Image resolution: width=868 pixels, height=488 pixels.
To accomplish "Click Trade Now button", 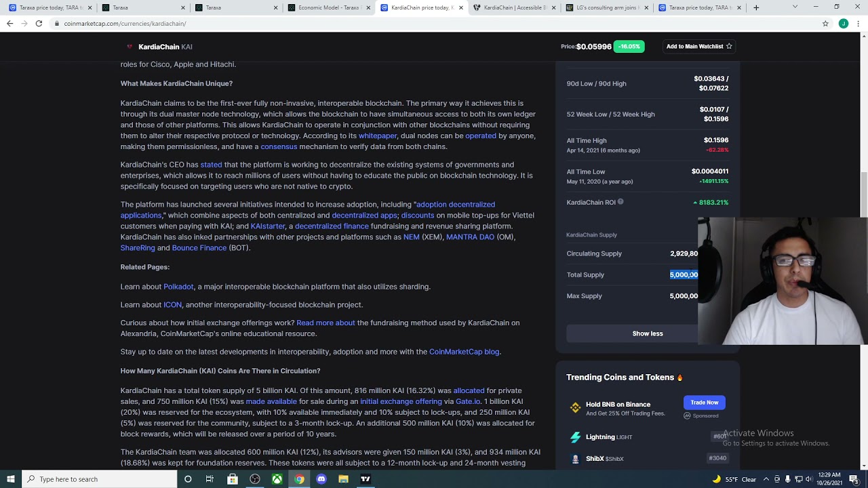I will tap(705, 403).
